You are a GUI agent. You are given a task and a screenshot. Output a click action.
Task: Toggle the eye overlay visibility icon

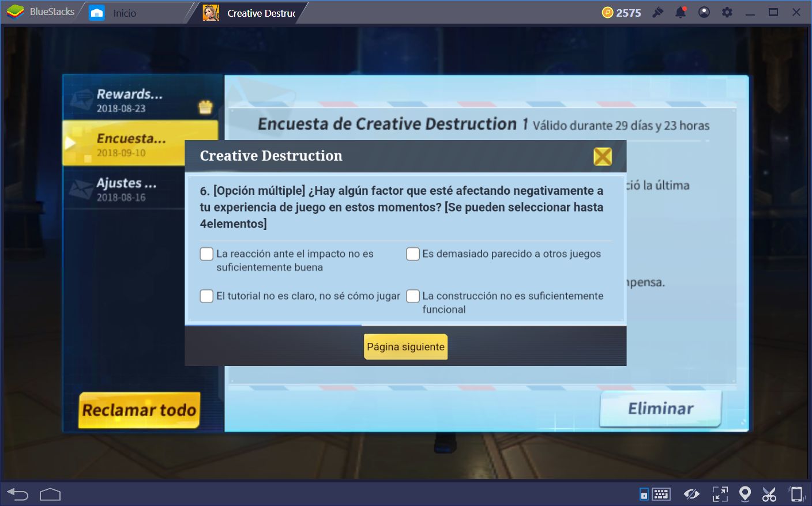point(691,494)
